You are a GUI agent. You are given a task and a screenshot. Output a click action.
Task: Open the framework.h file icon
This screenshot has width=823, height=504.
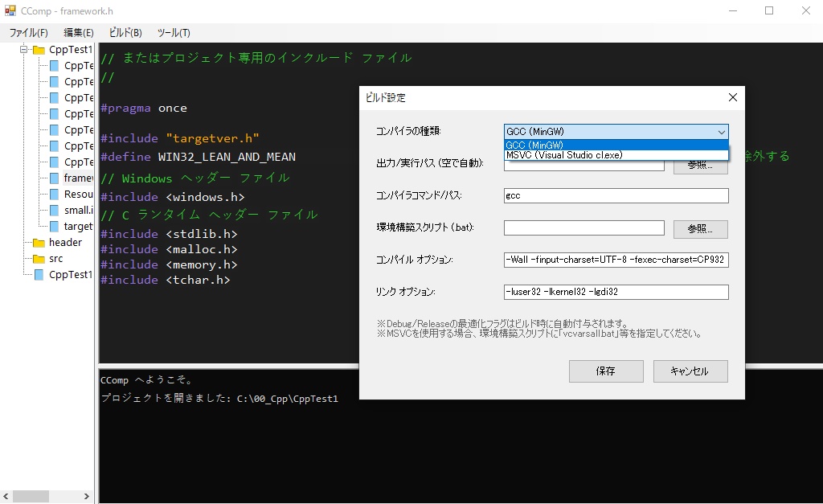54,178
